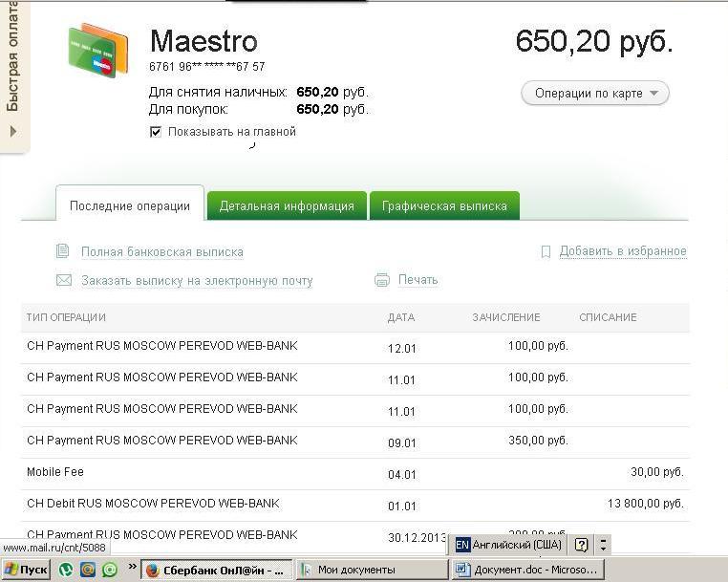Open the Операции по карте dropdown

[x=594, y=94]
